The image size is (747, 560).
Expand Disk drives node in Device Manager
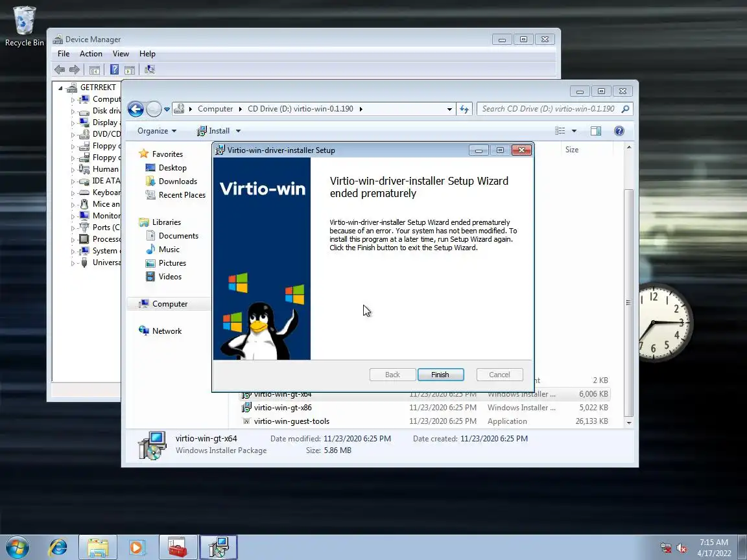(x=73, y=111)
